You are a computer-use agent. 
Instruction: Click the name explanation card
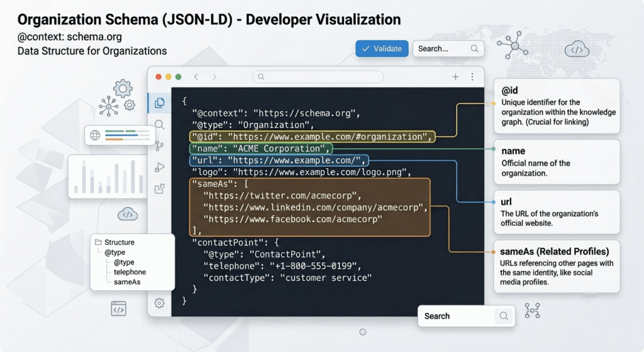(557, 162)
